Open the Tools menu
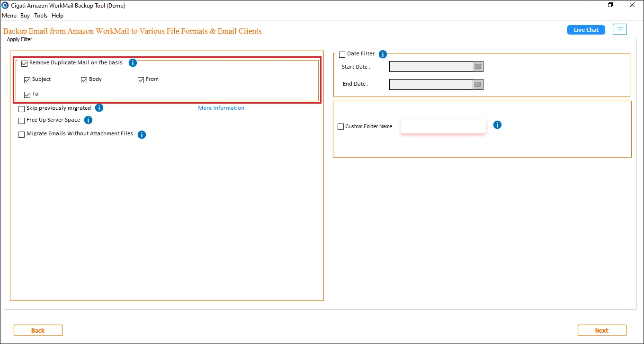Image resolution: width=644 pixels, height=344 pixels. [41, 16]
